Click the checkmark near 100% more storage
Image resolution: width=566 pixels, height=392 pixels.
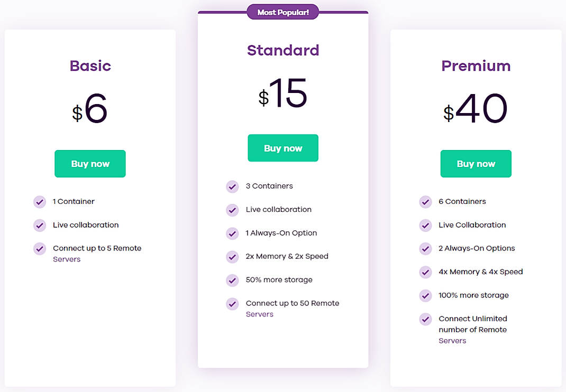[x=425, y=295]
